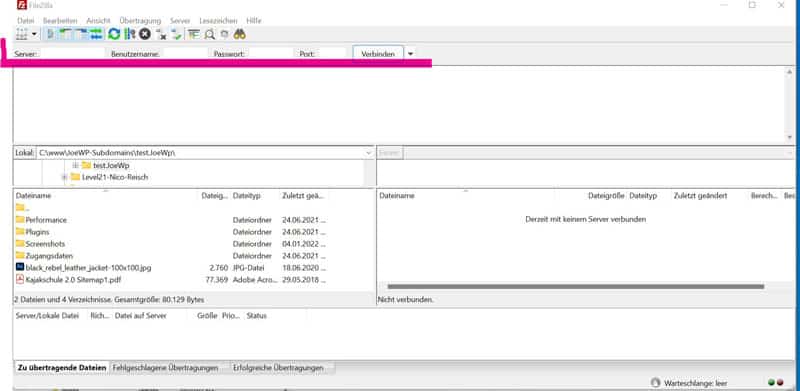Viewport: 800px width, 391px height.
Task: Click the Server/Lokale Datei queue column header
Action: point(47,316)
